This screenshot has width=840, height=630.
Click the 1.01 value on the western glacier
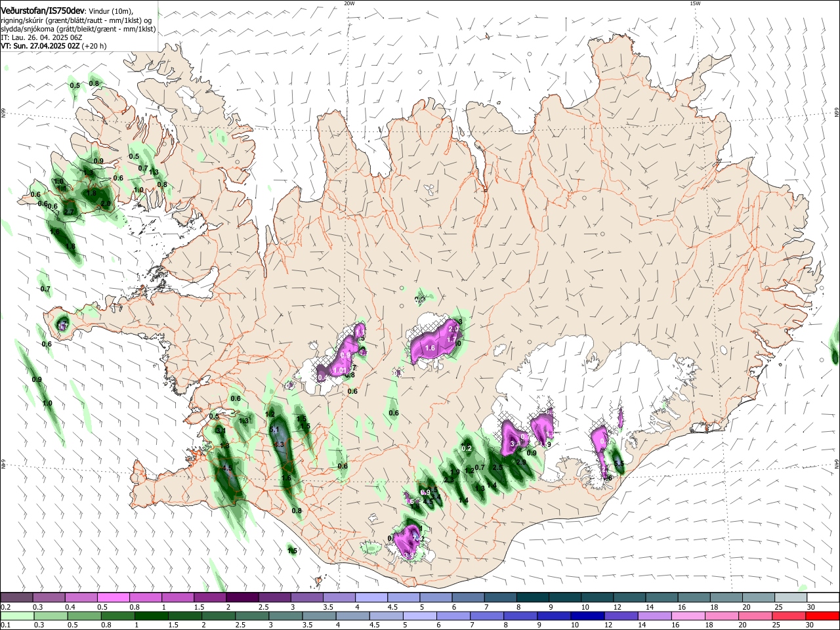340,370
